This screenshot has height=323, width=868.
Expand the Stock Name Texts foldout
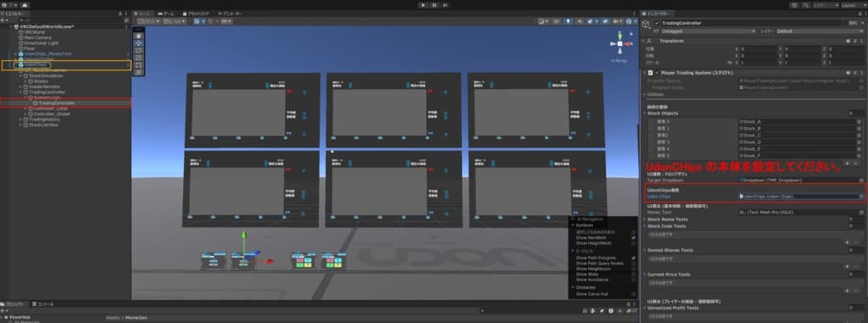pos(644,220)
